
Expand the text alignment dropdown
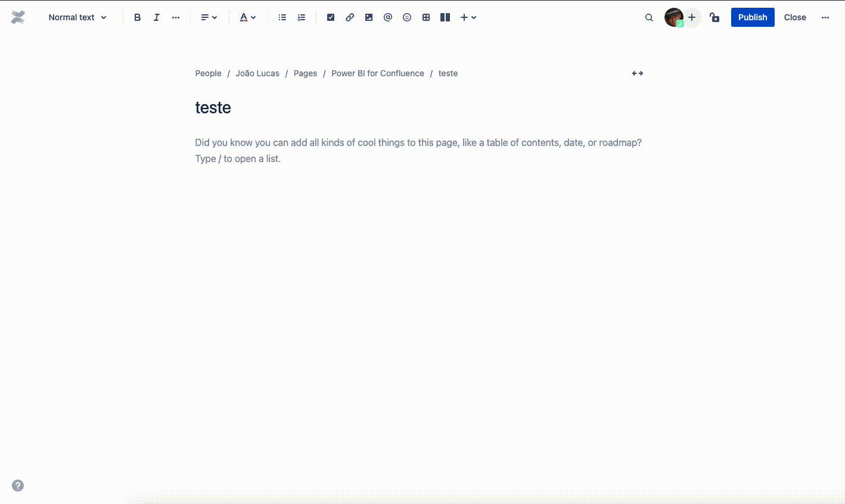(x=209, y=17)
